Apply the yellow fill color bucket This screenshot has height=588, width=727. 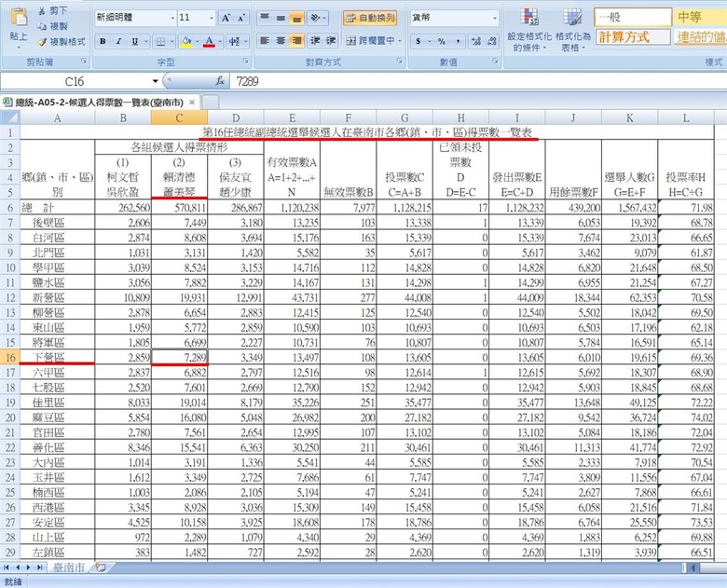pos(186,41)
